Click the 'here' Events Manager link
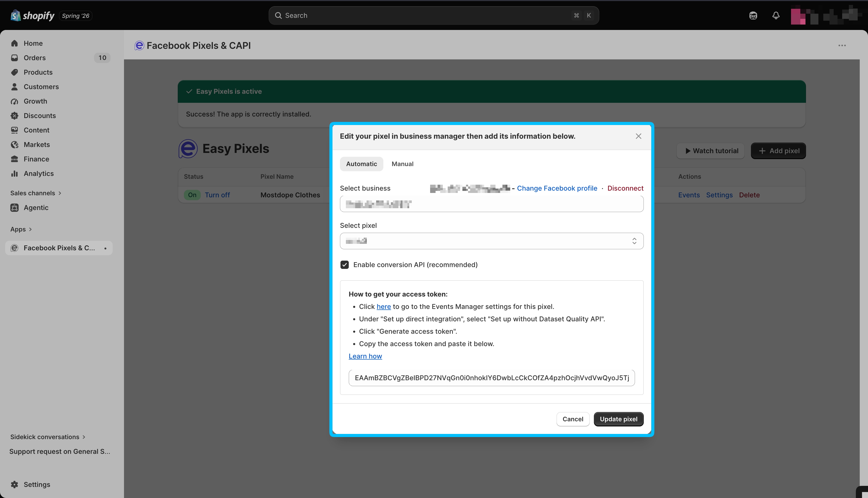The width and height of the screenshot is (868, 498). [383, 307]
